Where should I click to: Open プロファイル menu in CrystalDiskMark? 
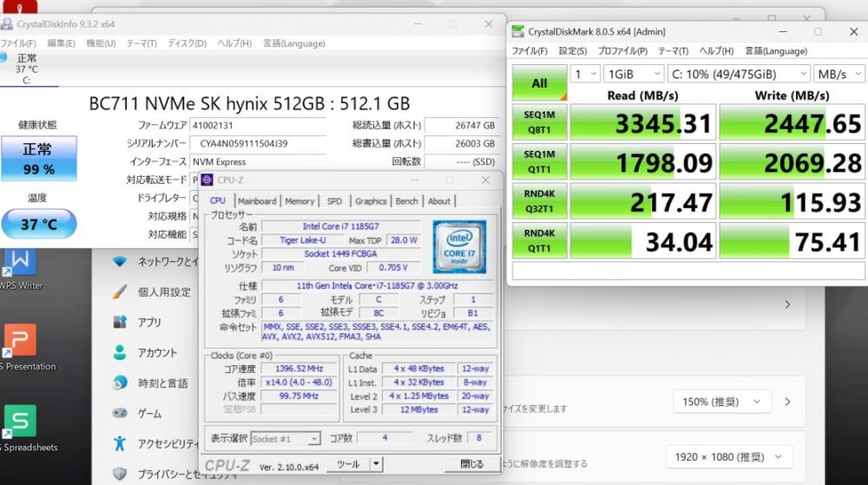(x=622, y=51)
